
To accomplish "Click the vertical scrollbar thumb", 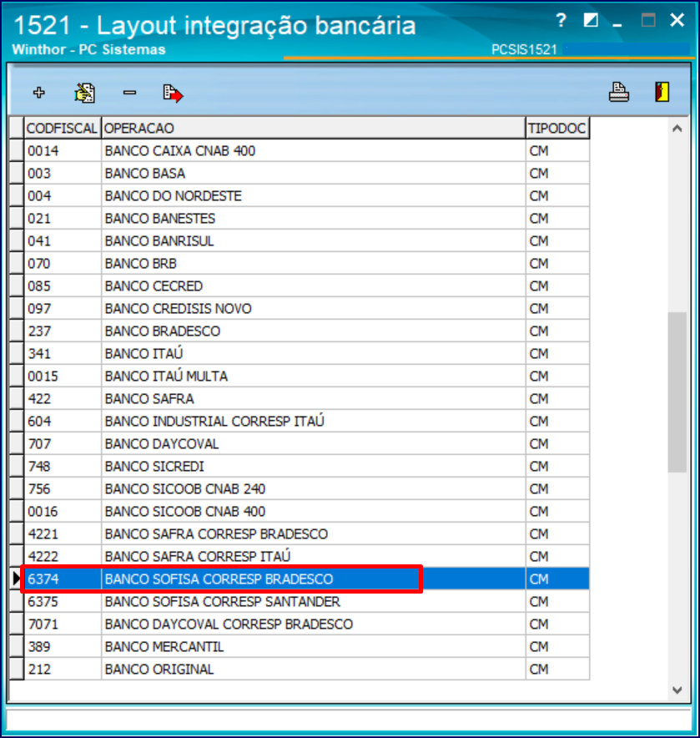I will 677,392.
